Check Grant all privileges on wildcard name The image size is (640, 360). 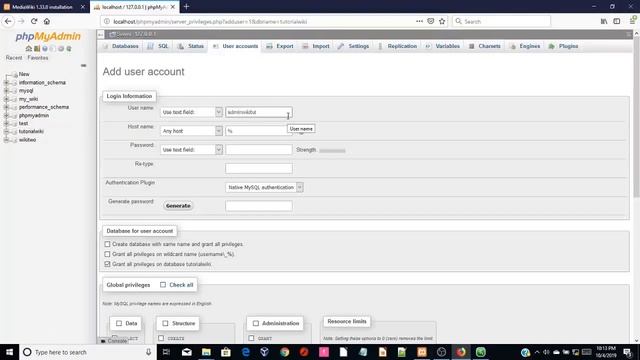coord(107,254)
